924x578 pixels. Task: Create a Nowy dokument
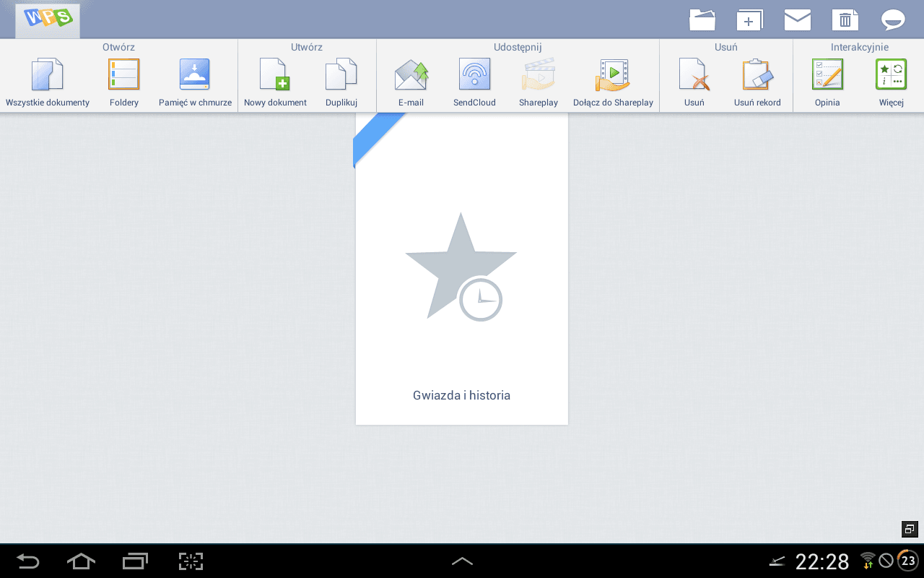pyautogui.click(x=275, y=83)
